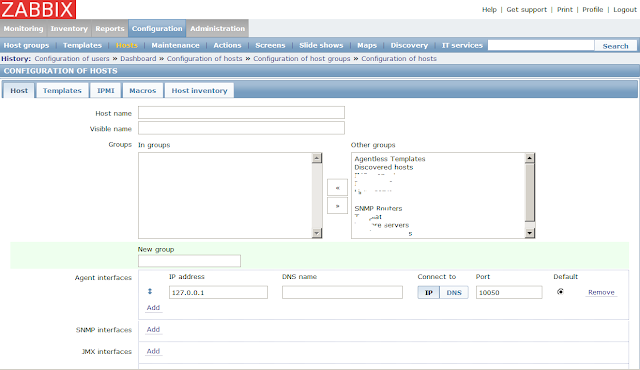Viewport: 640px width, 370px height.
Task: Open the Inventory menu
Action: [x=69, y=29]
